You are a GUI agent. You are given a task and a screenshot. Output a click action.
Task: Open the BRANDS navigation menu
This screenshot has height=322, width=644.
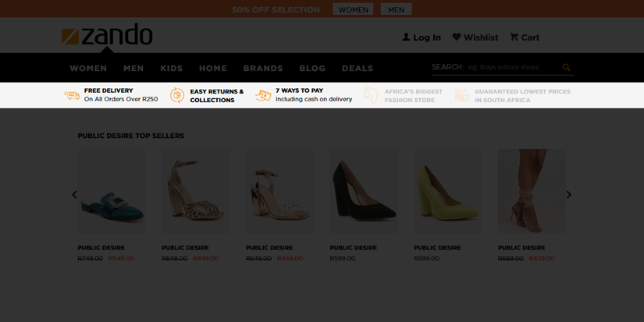pyautogui.click(x=263, y=68)
